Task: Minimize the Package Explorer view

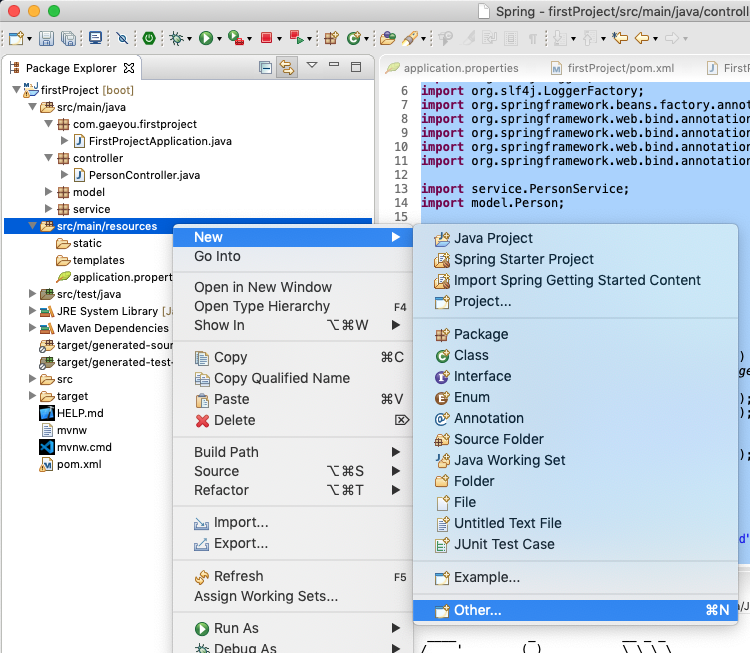Action: [334, 64]
